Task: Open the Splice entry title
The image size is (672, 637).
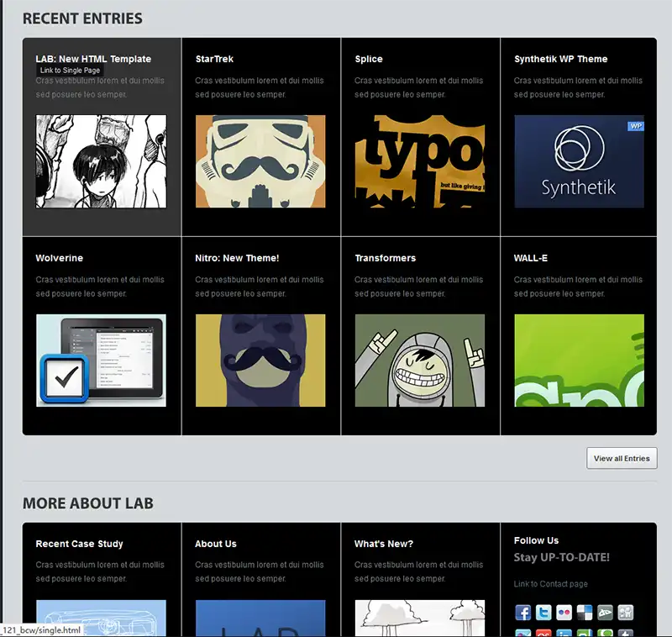Action: [x=369, y=59]
